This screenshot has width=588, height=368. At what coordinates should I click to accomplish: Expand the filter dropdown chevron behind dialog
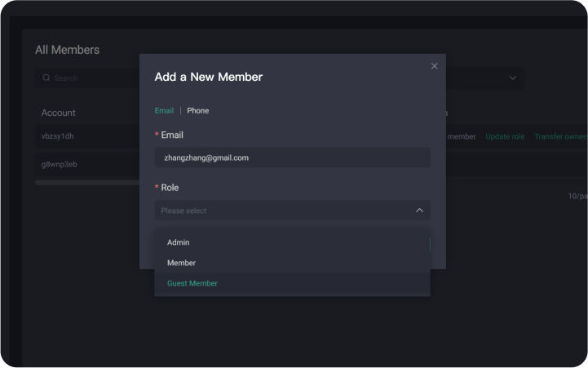click(x=512, y=78)
